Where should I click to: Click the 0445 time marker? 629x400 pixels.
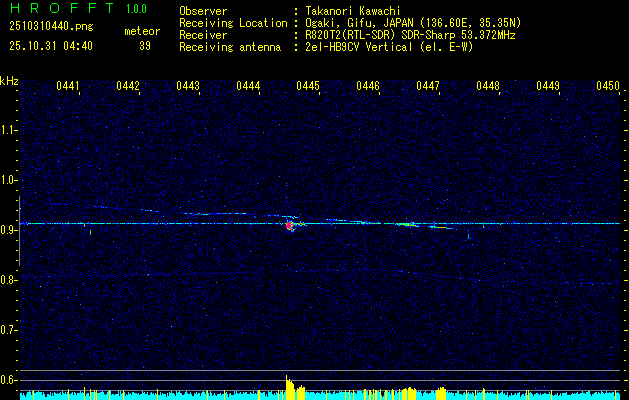click(x=308, y=87)
